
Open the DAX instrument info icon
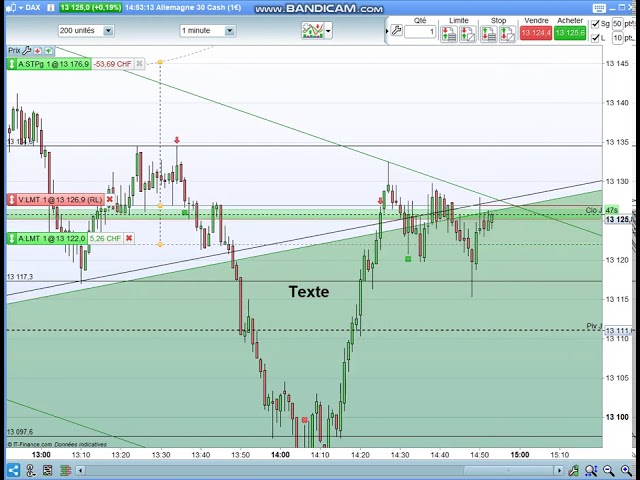tap(51, 7)
